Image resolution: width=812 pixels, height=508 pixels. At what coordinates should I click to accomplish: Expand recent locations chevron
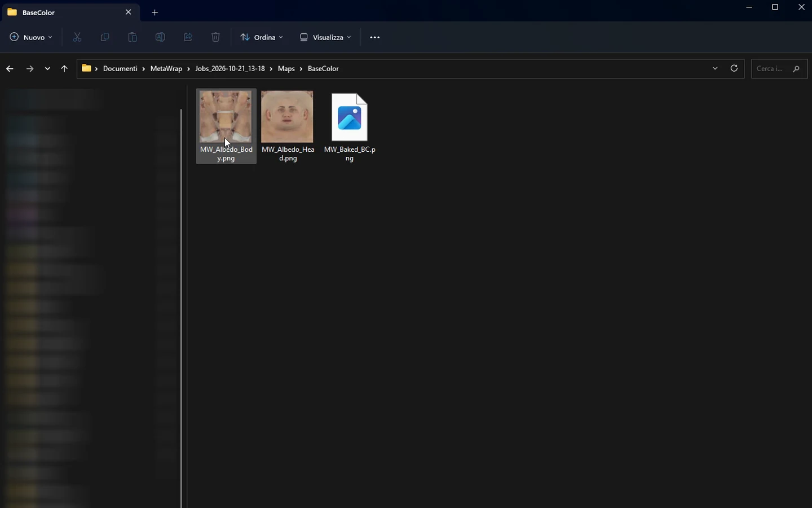point(47,69)
